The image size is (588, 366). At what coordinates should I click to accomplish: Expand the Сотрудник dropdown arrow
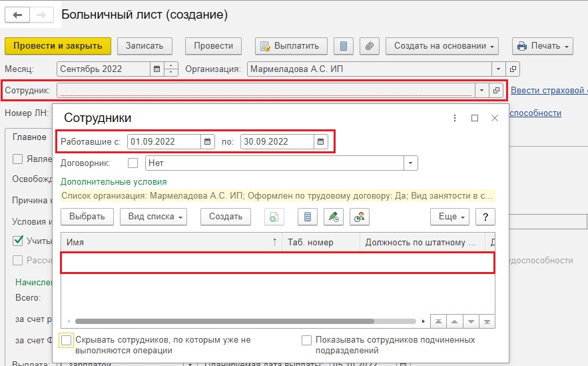tap(481, 91)
